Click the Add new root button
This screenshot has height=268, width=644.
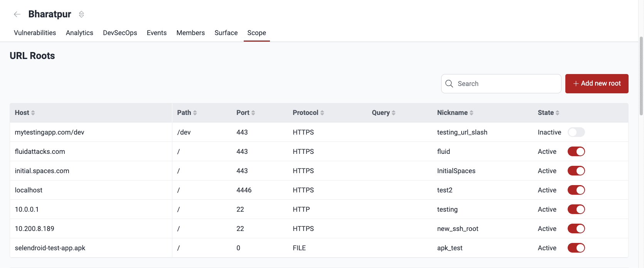(x=597, y=84)
